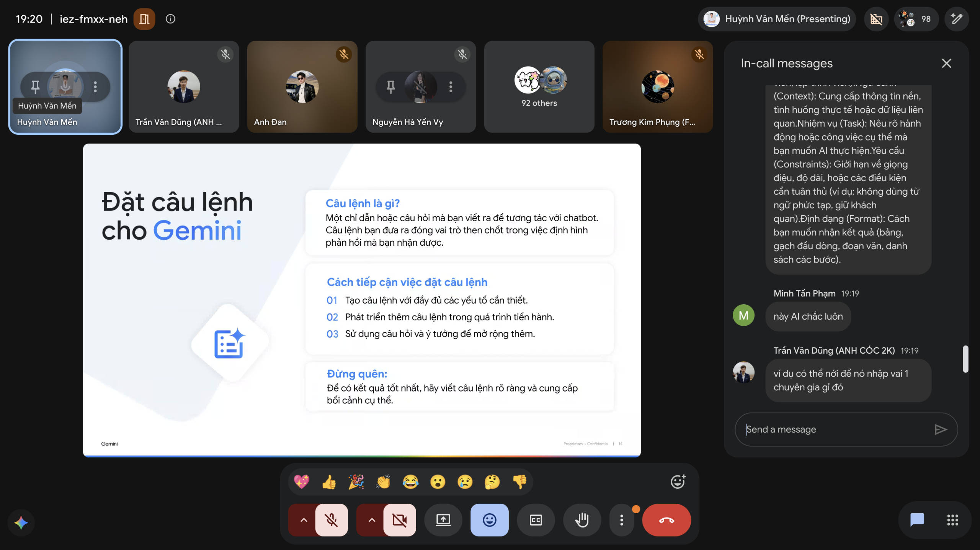The image size is (980, 550).
Task: Toggle the chat panel icon at bottom right
Action: click(917, 520)
